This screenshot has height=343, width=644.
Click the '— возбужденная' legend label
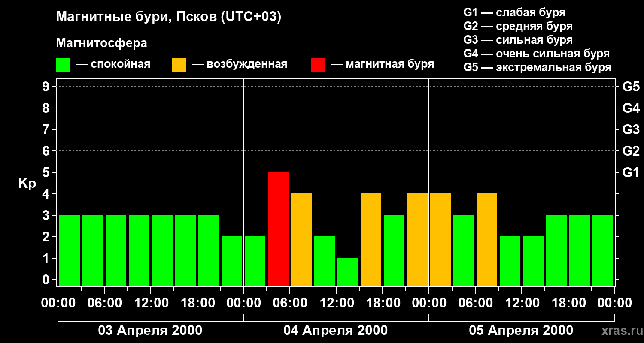point(240,64)
